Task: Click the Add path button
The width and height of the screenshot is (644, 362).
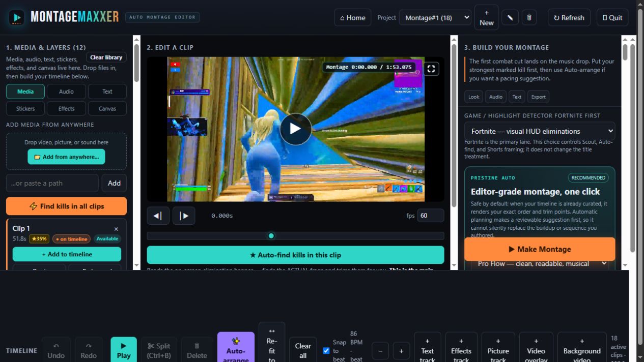Action: (114, 183)
